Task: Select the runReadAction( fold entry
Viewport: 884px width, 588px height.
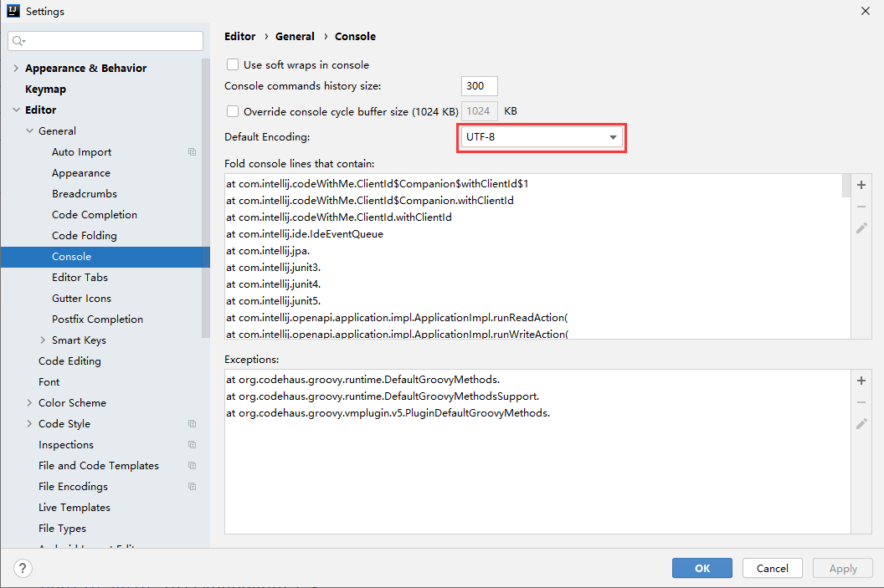Action: point(397,318)
